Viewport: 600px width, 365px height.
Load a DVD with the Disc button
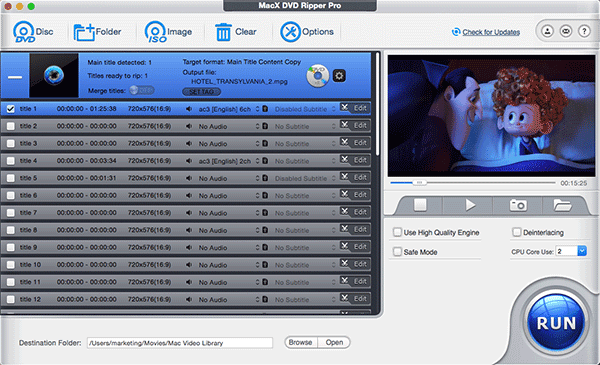tap(33, 32)
